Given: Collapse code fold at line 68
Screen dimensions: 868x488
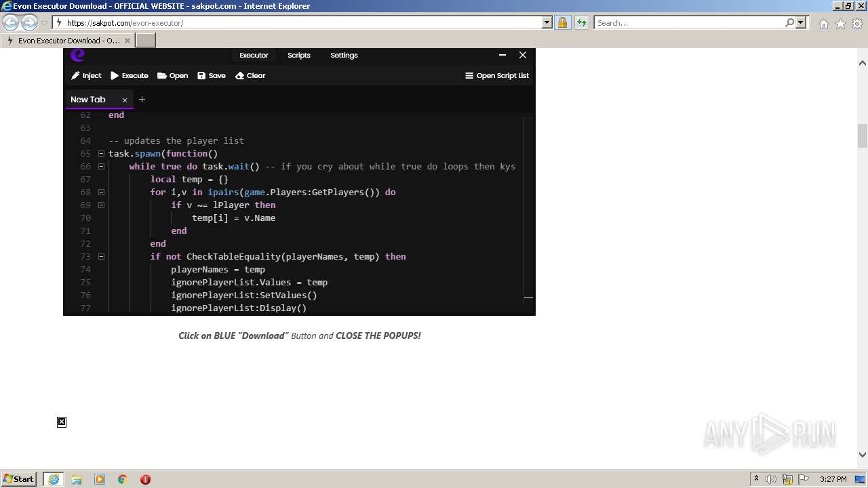Looking at the screenshot, I should pos(101,192).
